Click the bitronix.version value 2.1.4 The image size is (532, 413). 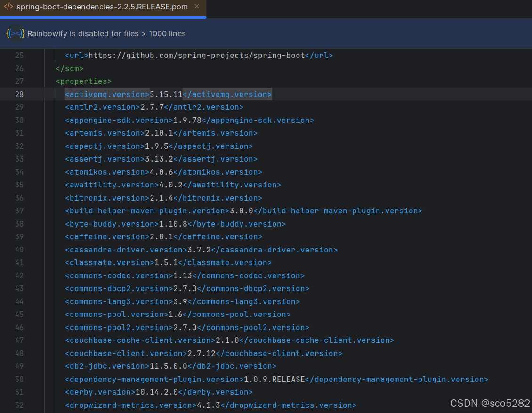click(161, 198)
